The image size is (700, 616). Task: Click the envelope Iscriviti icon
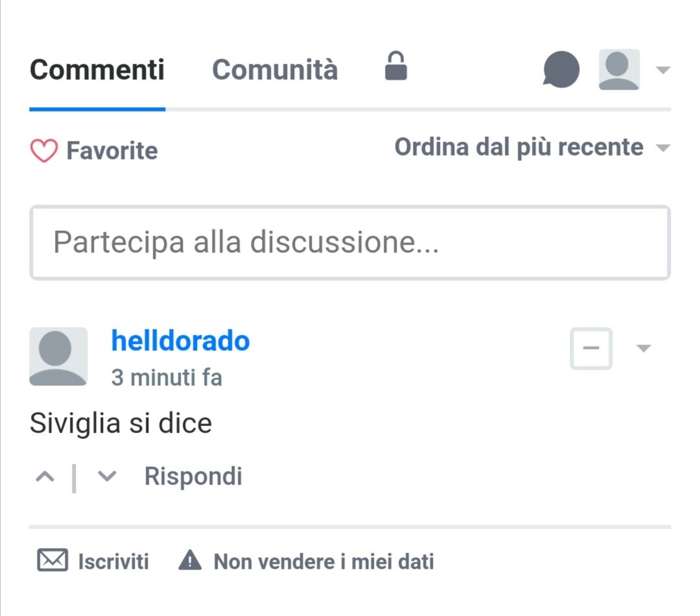point(52,561)
